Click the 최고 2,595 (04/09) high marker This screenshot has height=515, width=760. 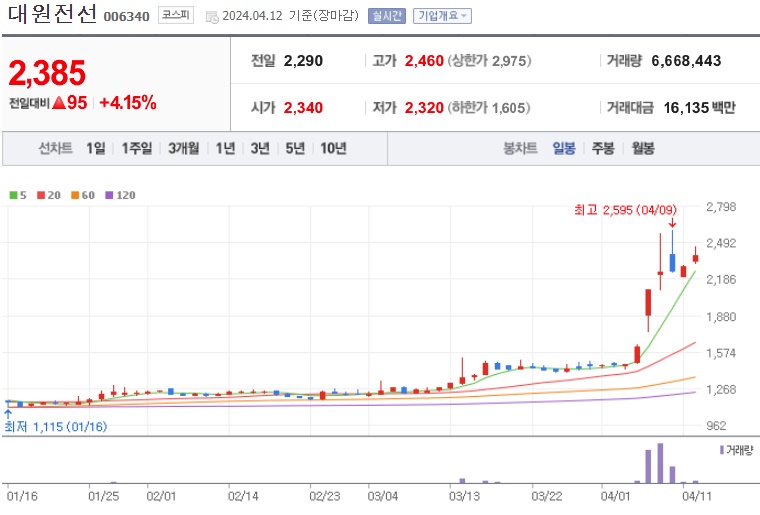click(x=625, y=210)
